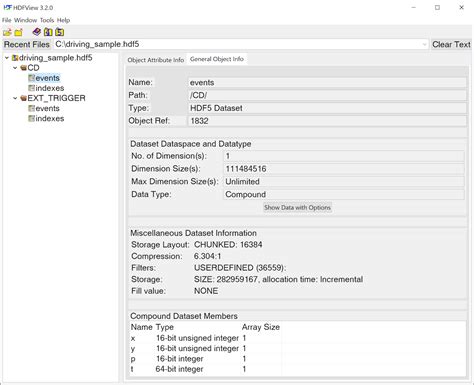Click the 'USERDEFINED (36559):' filter text
Viewport: 474px width, 385px height.
(240, 268)
